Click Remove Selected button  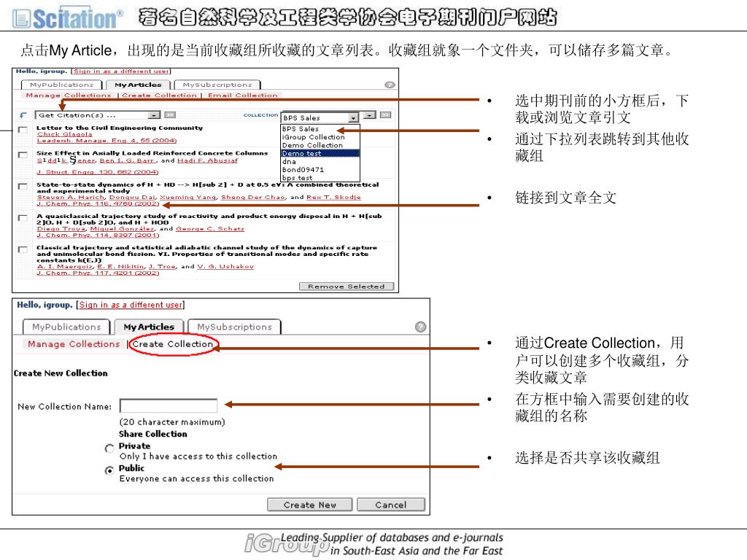347,286
